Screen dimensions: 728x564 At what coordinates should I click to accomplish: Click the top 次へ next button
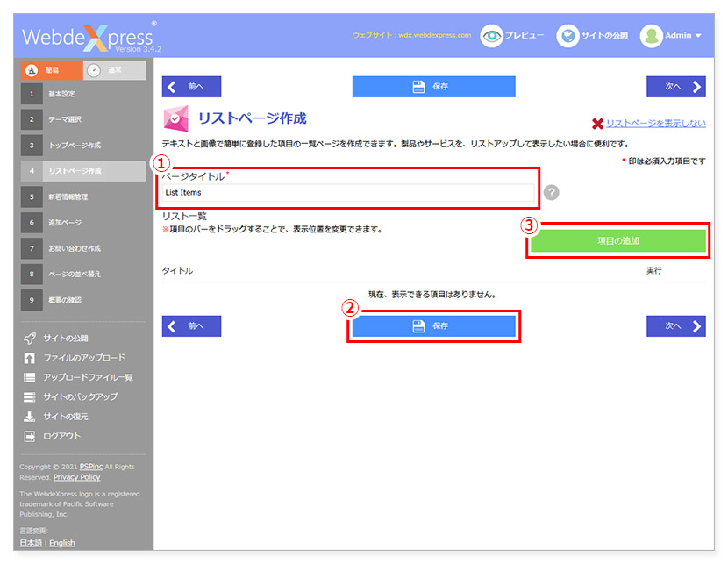pos(676,86)
